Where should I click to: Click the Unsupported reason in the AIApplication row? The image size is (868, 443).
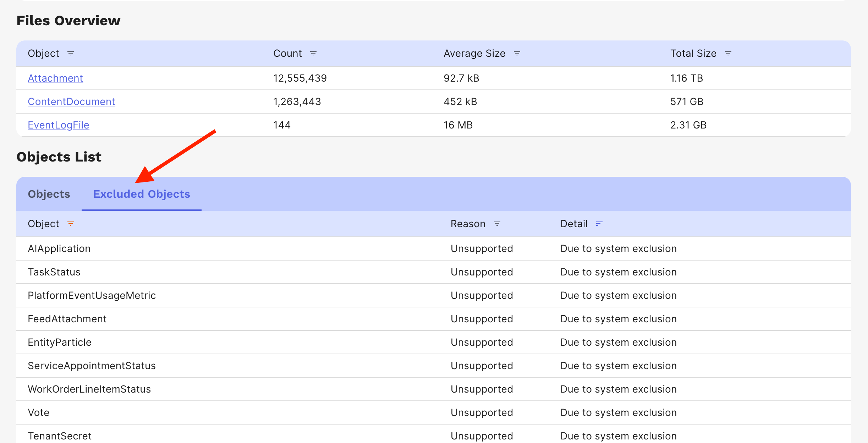coord(482,248)
